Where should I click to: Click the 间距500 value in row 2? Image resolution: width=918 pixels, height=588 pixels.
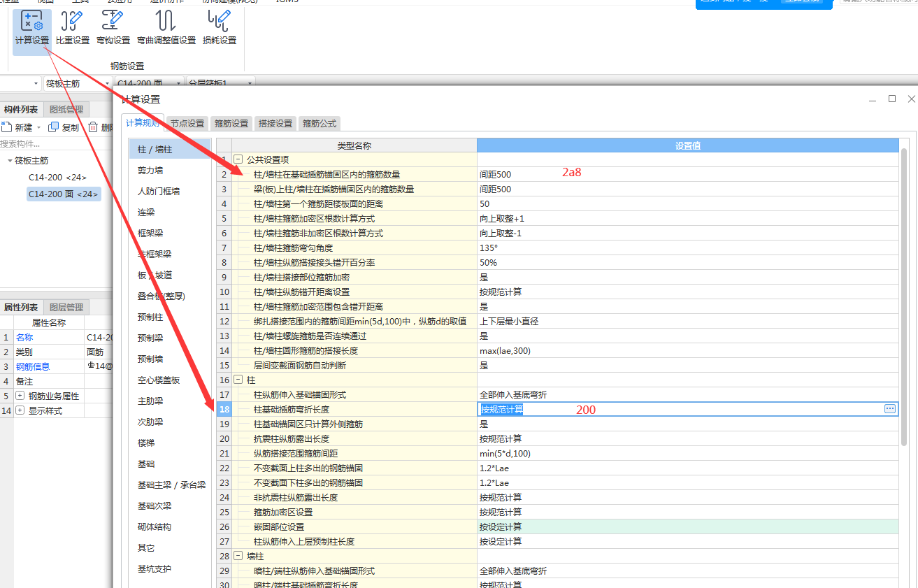tap(495, 174)
